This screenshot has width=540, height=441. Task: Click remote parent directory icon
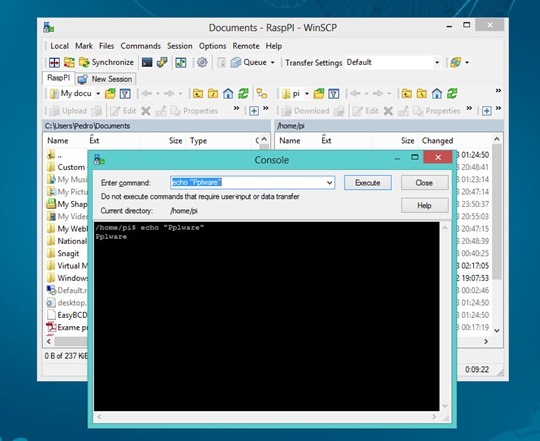(407, 94)
